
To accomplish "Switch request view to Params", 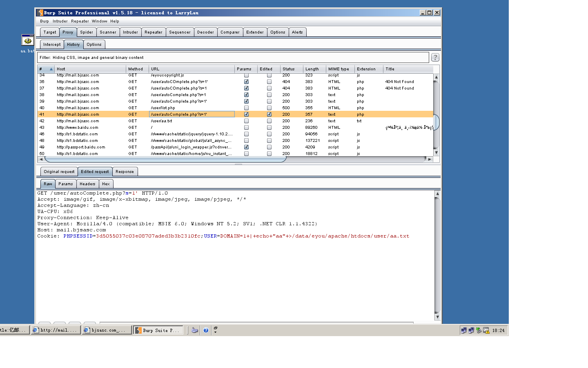I will 65,184.
